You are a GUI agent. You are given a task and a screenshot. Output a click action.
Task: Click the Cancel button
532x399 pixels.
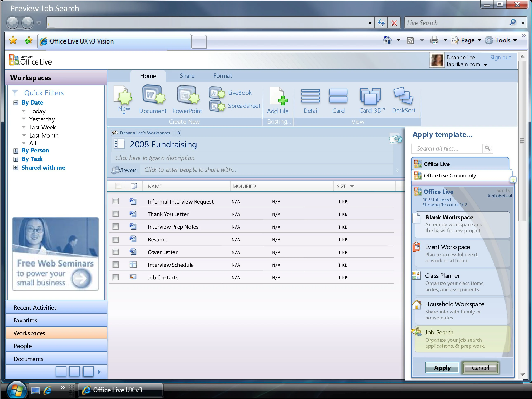(x=480, y=368)
